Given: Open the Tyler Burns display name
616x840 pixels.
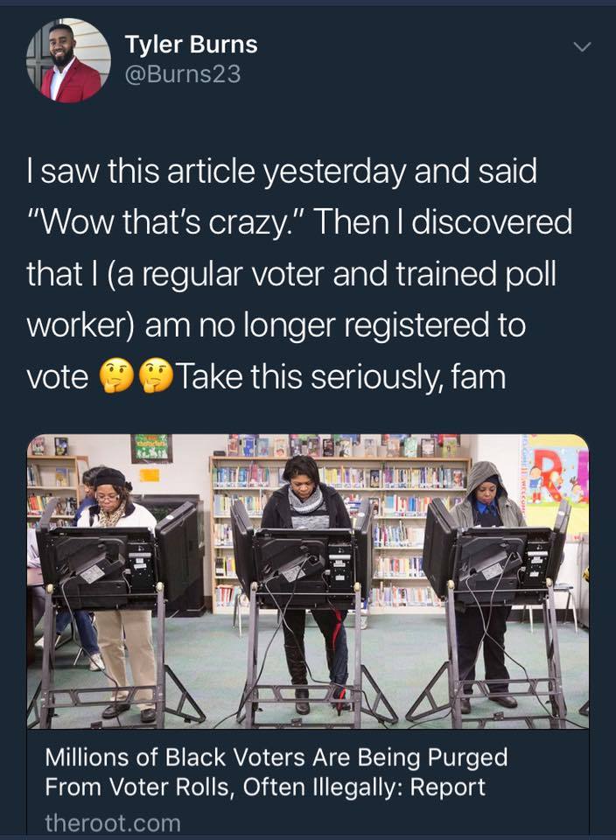Looking at the screenshot, I should [x=192, y=45].
